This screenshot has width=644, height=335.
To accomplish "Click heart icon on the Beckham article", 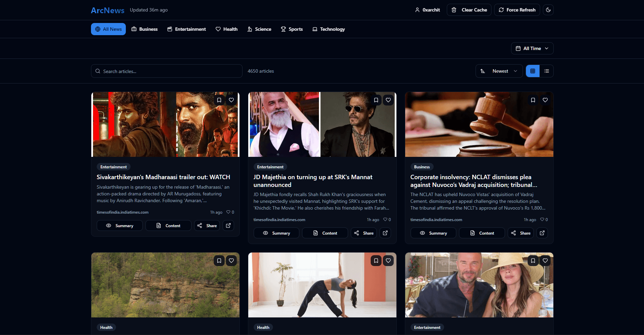I will [x=545, y=261].
